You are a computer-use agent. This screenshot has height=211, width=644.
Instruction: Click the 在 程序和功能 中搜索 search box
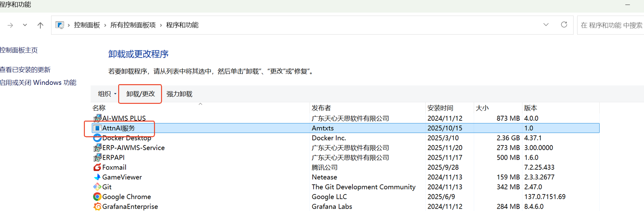coord(611,25)
